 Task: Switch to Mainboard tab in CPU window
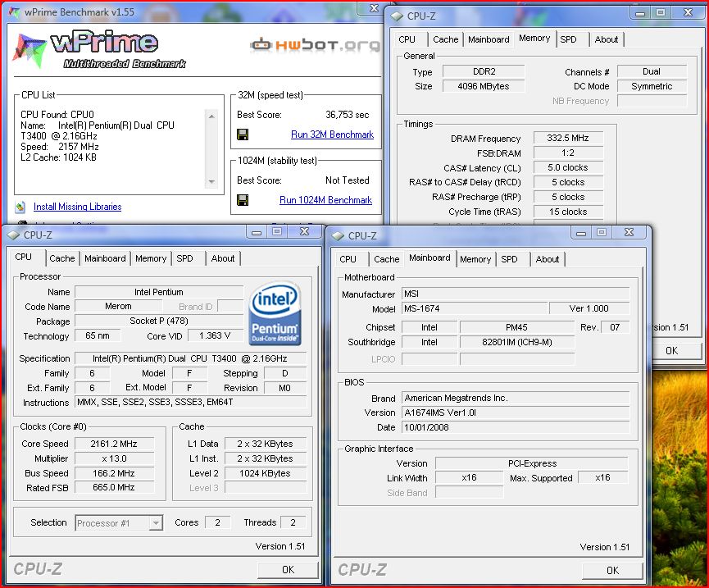105,258
